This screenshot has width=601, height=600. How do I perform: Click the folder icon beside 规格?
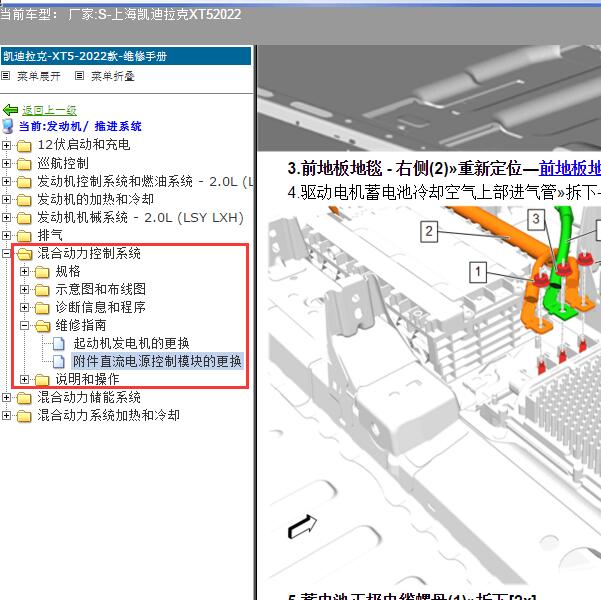pos(42,272)
